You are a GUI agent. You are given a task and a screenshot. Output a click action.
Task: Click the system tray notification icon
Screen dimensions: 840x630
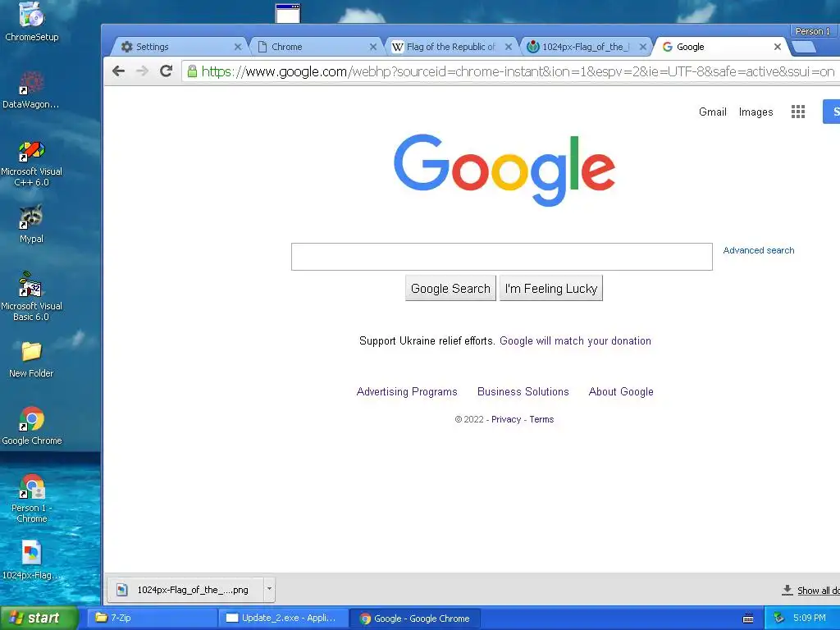pos(779,618)
